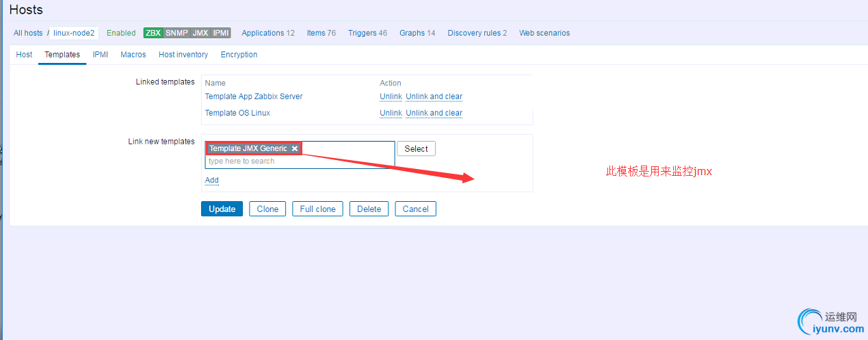Open Triggers 46 link
The width and height of the screenshot is (868, 340).
tap(367, 33)
